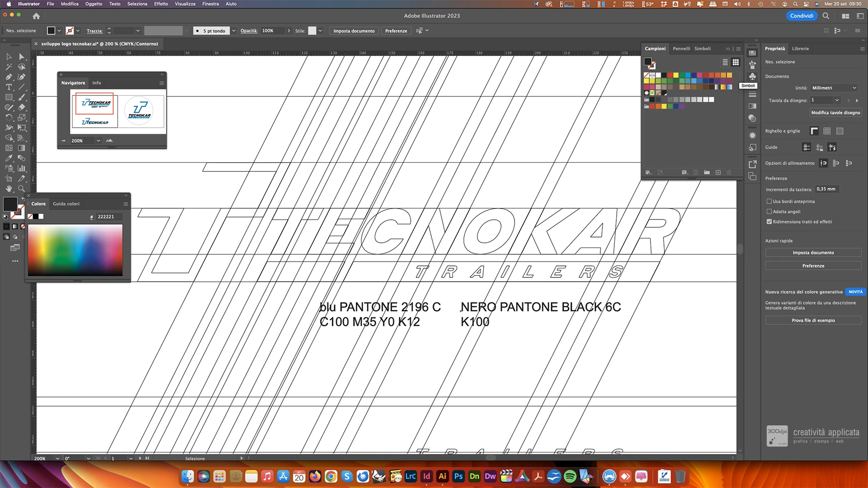Toggle rulers in Righello e griglie
Viewport: 868px width, 488px height.
(x=814, y=131)
